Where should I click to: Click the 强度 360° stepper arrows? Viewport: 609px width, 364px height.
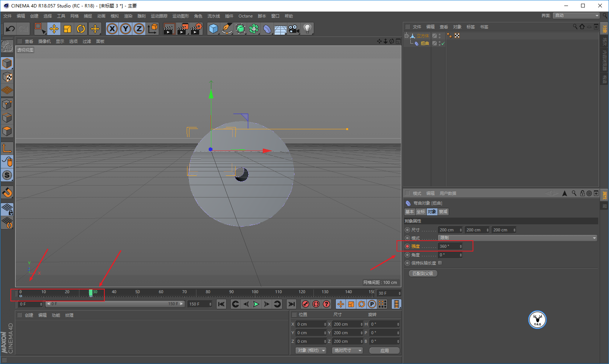click(461, 246)
